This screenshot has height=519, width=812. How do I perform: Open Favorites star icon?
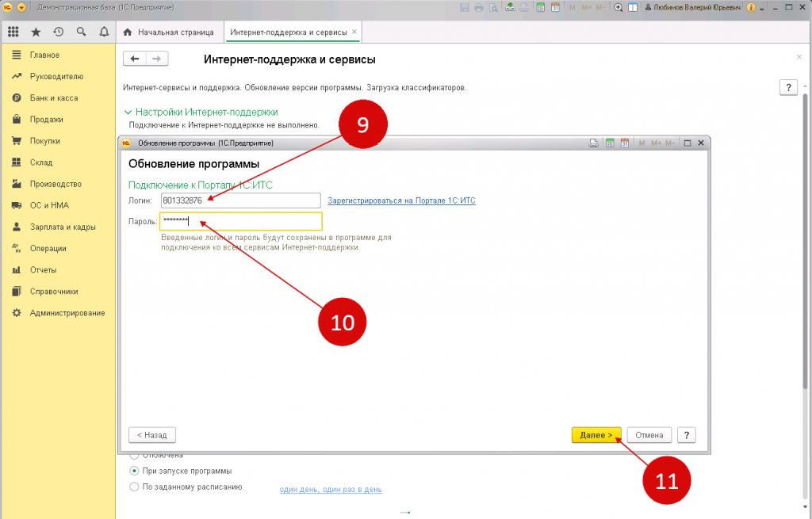(x=36, y=32)
